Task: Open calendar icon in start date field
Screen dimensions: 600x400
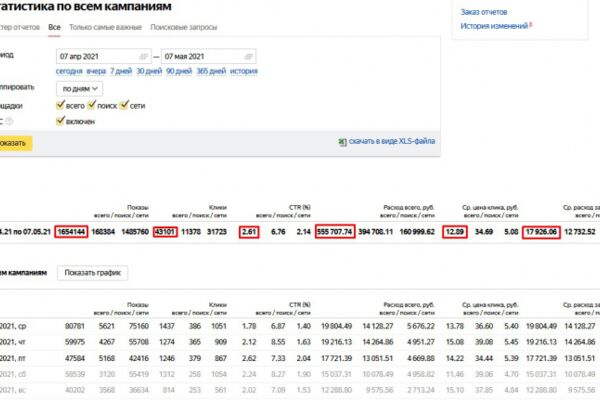Action: [x=143, y=57]
